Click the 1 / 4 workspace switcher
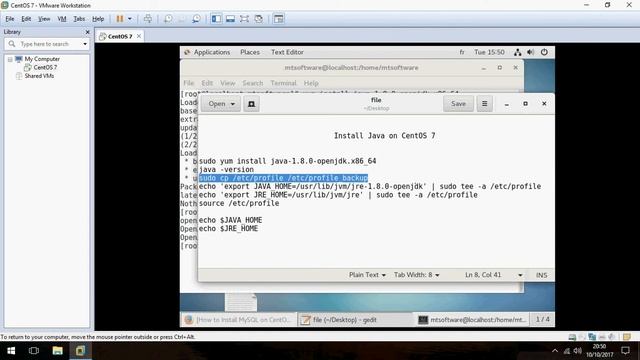 point(542,320)
